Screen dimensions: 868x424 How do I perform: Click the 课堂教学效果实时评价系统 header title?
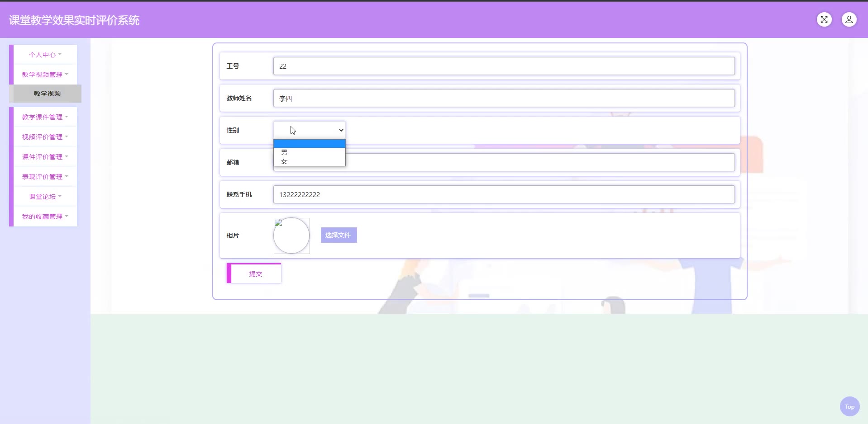pyautogui.click(x=74, y=20)
